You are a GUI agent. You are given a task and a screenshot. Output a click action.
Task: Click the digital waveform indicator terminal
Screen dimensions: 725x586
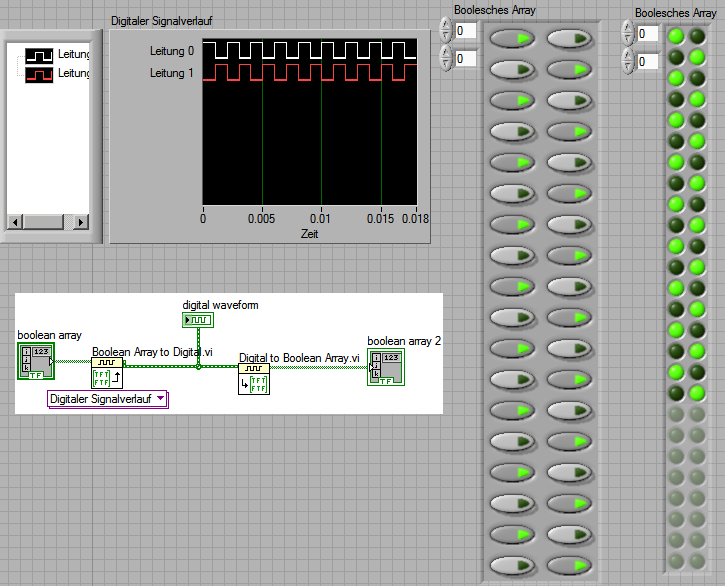(197, 320)
